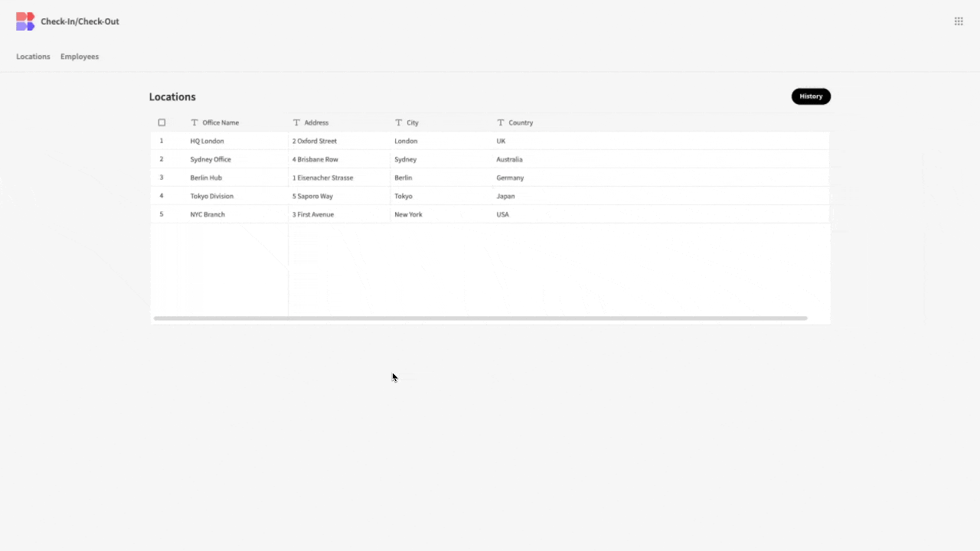The width and height of the screenshot is (980, 551).
Task: Select the NYC Branch cell
Action: [x=237, y=214]
